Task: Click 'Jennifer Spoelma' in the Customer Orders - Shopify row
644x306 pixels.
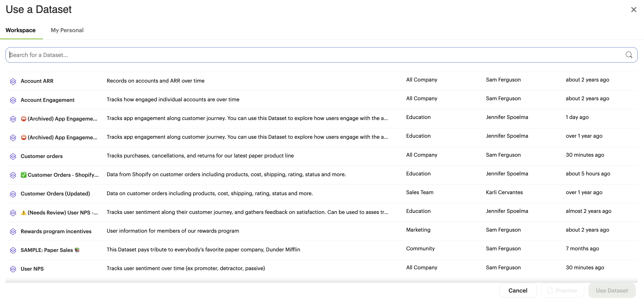Action: (507, 174)
